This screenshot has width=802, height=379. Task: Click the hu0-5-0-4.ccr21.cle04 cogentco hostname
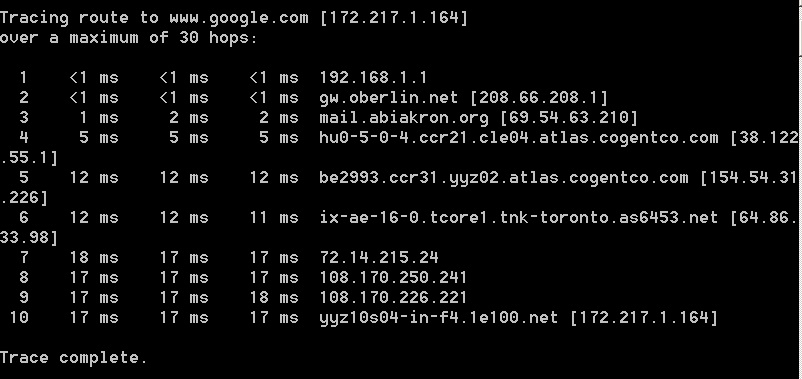point(519,138)
